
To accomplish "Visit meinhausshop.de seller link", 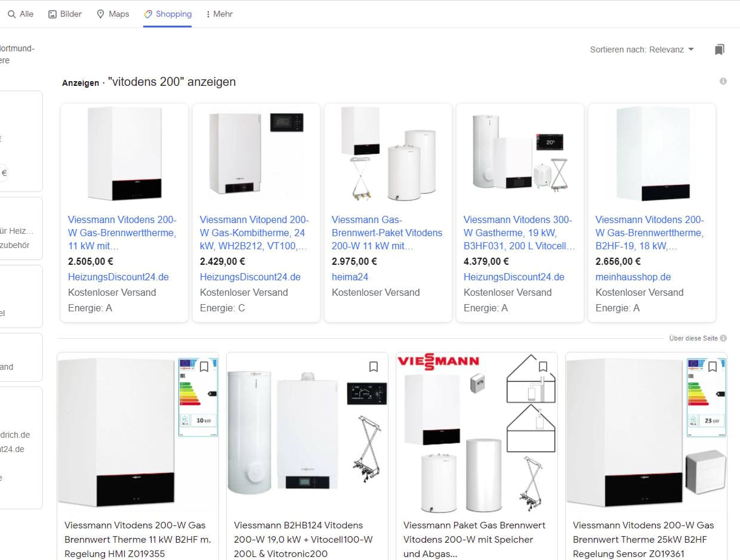I will pos(633,277).
